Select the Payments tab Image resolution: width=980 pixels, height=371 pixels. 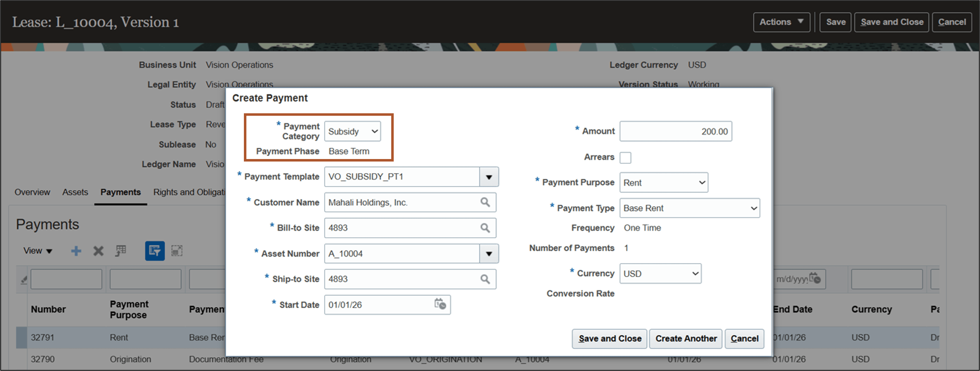(x=121, y=192)
